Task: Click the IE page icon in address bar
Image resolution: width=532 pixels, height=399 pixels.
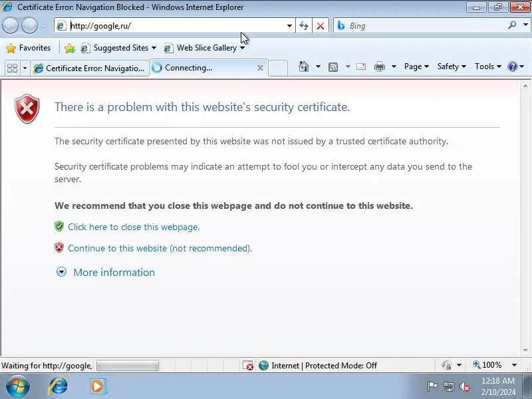Action: 61,26
